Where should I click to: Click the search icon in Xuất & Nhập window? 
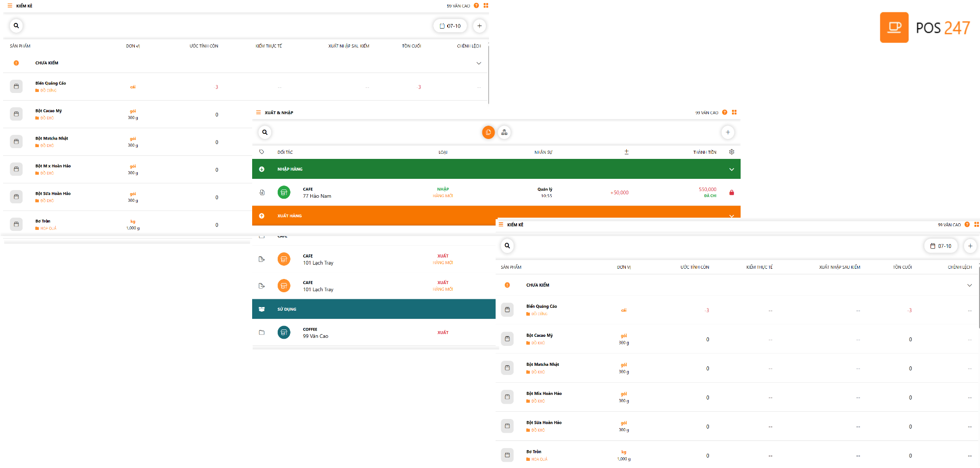265,132
